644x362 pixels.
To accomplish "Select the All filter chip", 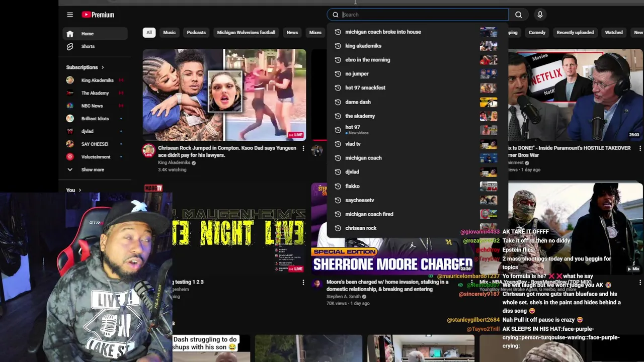I will [149, 33].
